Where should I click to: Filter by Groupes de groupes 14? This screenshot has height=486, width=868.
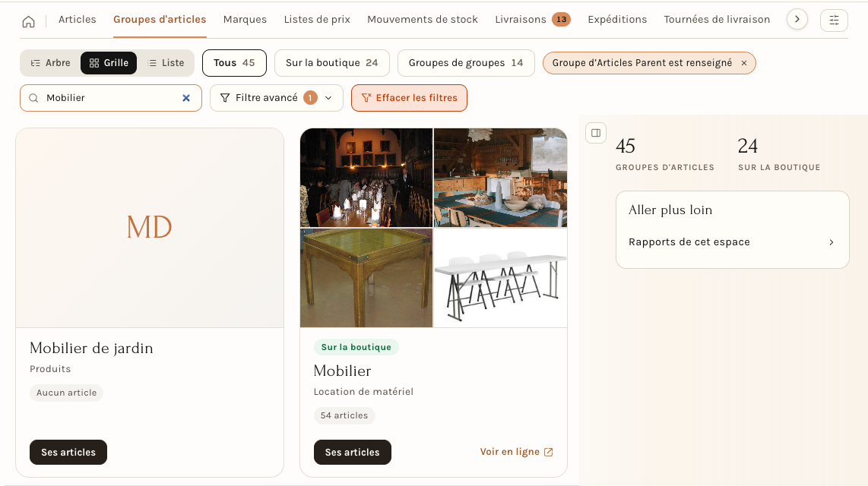pos(466,63)
